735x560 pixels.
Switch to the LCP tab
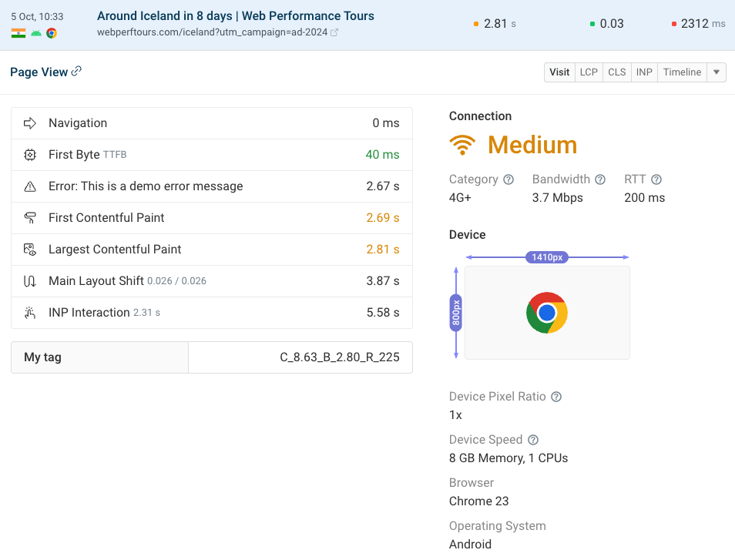click(589, 72)
